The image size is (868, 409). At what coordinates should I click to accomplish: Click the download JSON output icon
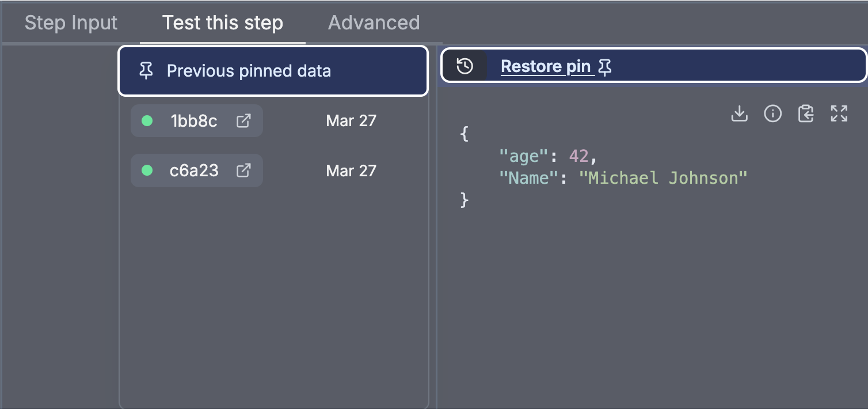tap(739, 114)
